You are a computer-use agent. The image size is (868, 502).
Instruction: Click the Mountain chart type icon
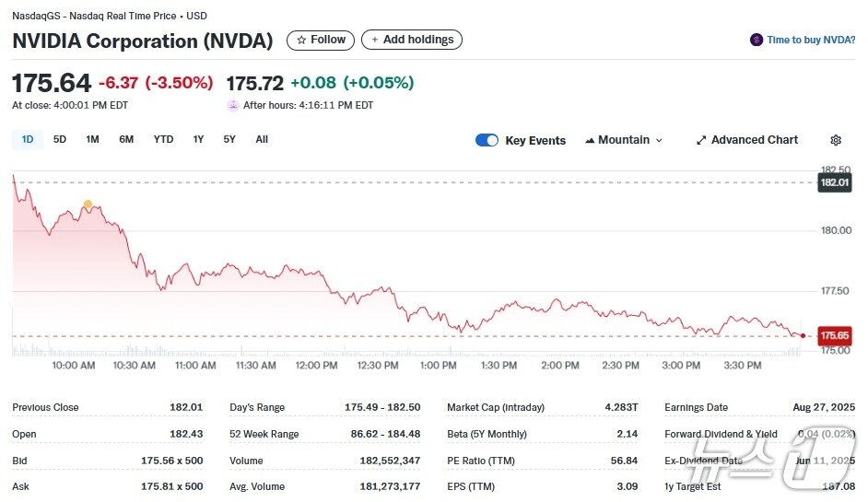click(x=590, y=140)
